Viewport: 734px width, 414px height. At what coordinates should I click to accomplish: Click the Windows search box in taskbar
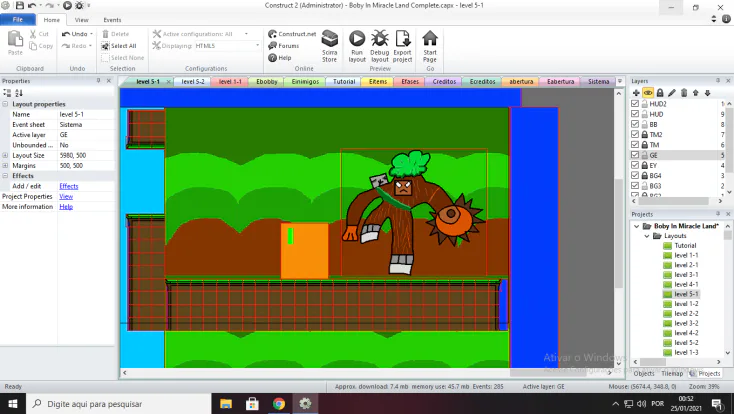pyautogui.click(x=119, y=404)
